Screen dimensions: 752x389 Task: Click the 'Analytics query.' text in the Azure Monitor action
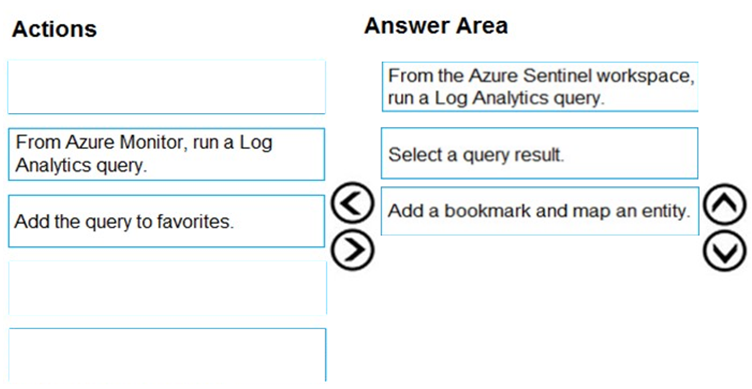81,165
